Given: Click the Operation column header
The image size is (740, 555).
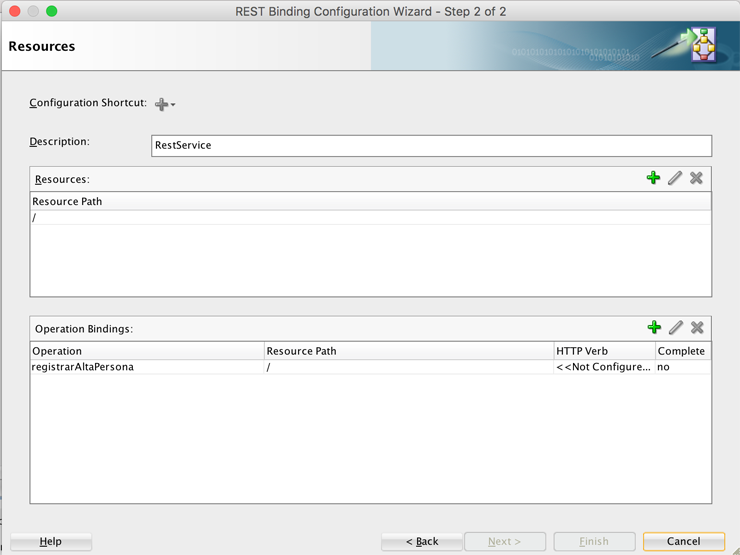Looking at the screenshot, I should pos(147,351).
